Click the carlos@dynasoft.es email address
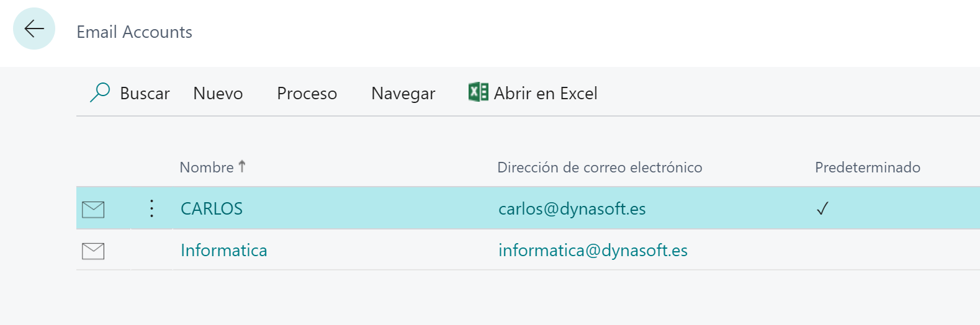This screenshot has height=325, width=980. [572, 208]
